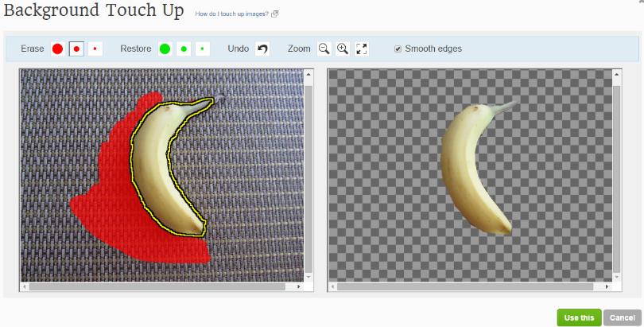
Task: Click the 'Zoom' label
Action: pyautogui.click(x=299, y=49)
